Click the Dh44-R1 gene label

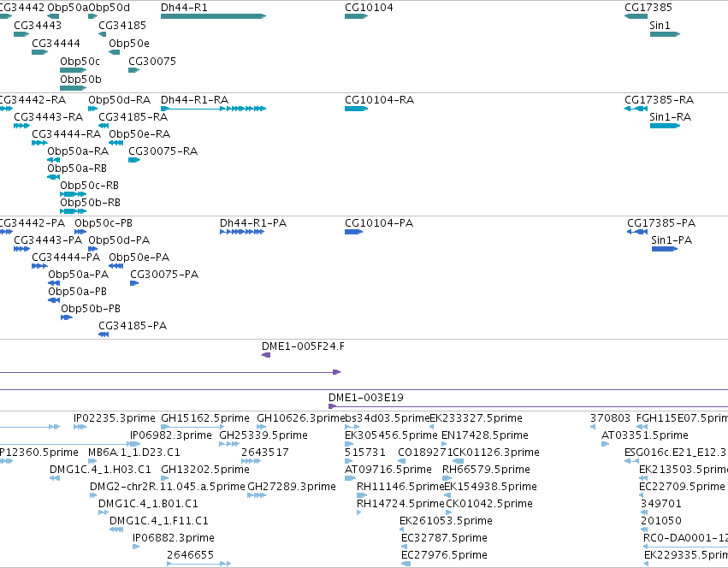coord(184,8)
